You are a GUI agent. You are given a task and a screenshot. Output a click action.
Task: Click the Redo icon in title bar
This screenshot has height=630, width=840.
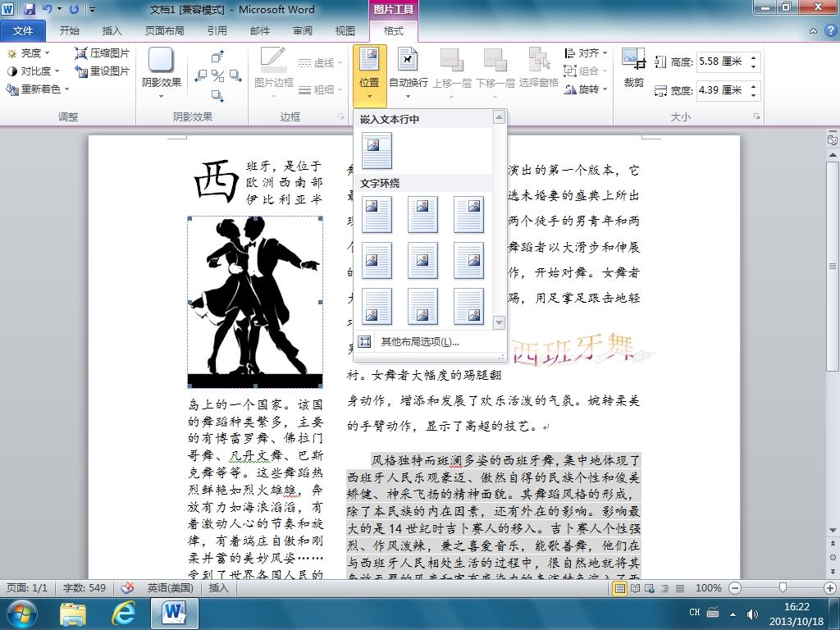(74, 9)
